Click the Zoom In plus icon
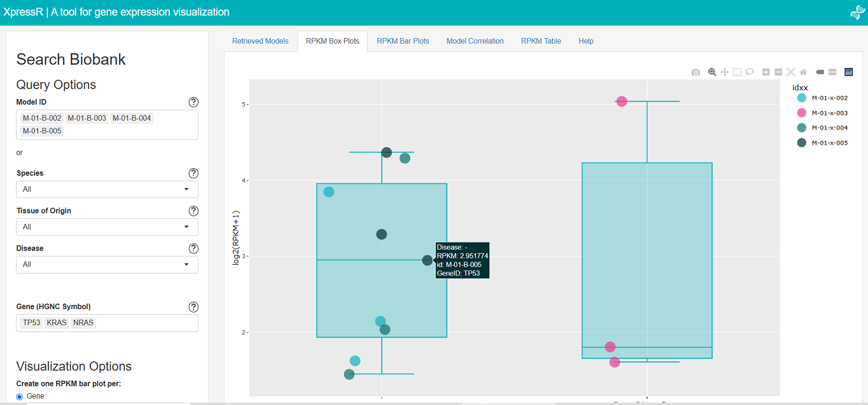Image resolution: width=868 pixels, height=405 pixels. pyautogui.click(x=766, y=72)
